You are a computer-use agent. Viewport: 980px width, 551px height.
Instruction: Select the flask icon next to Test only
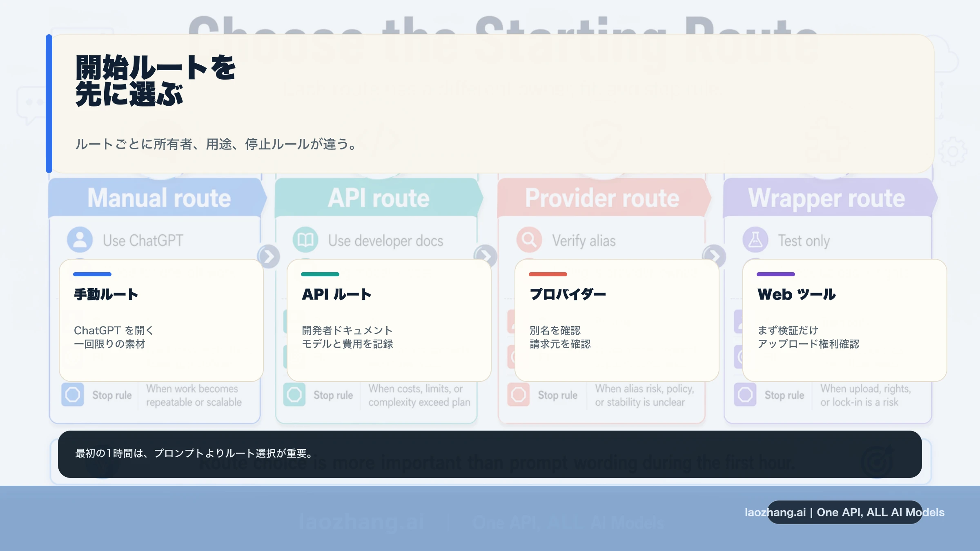pyautogui.click(x=755, y=240)
